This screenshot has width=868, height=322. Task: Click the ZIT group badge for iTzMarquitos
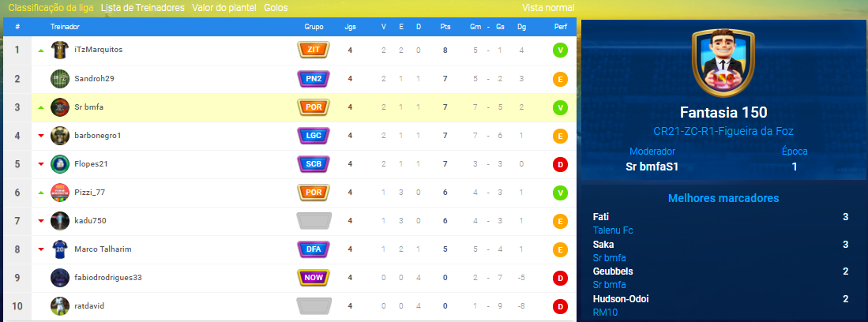pos(314,50)
